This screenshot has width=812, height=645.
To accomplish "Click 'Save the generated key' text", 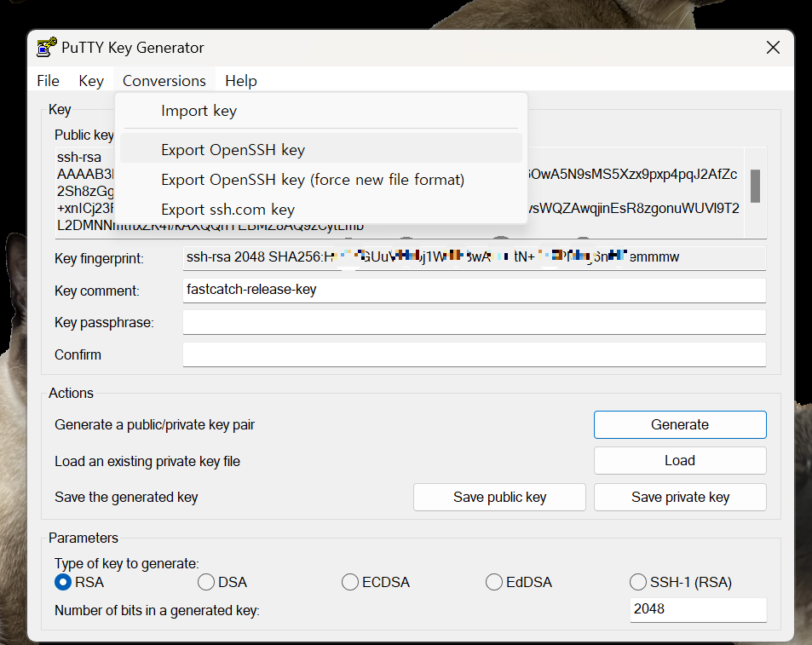I will (x=126, y=497).
